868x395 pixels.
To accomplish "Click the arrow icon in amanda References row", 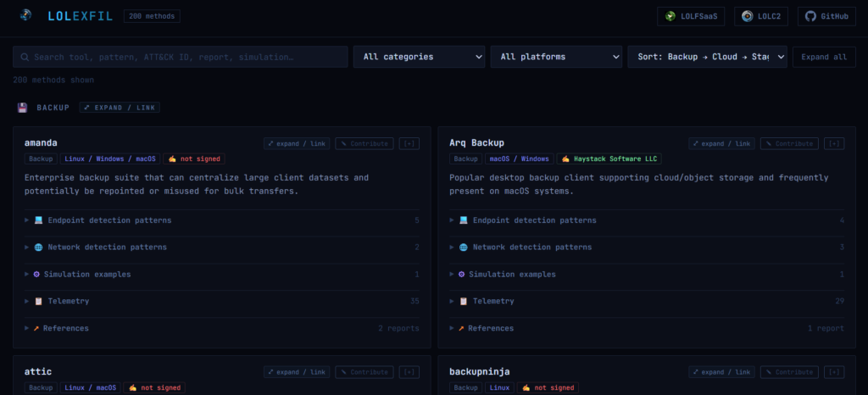I will click(36, 329).
